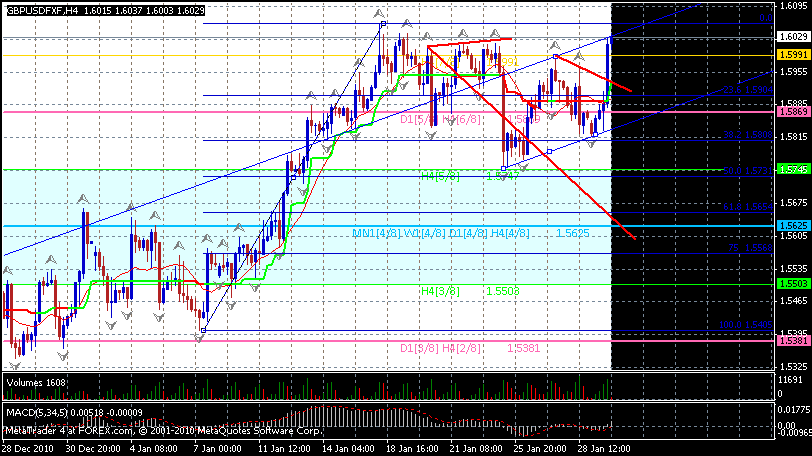812x456 pixels.
Task: Select the Fibonacci 50.0 1.5731 label
Action: pyautogui.click(x=748, y=171)
